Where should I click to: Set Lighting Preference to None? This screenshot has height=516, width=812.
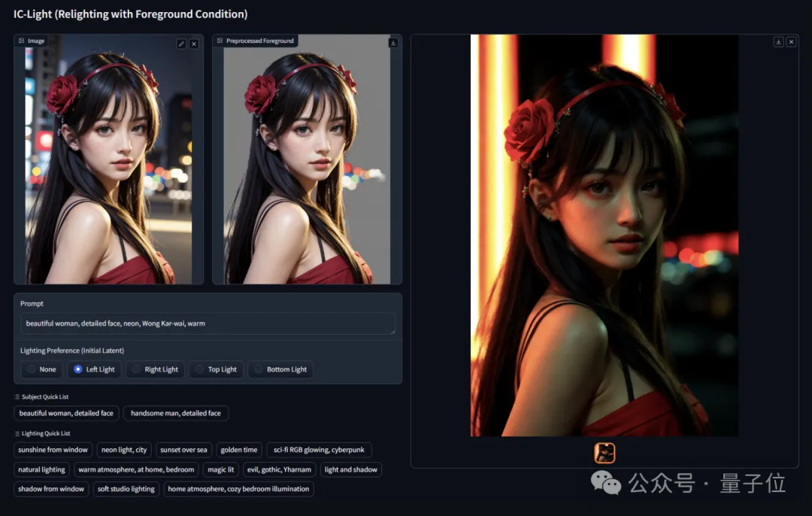coord(41,369)
